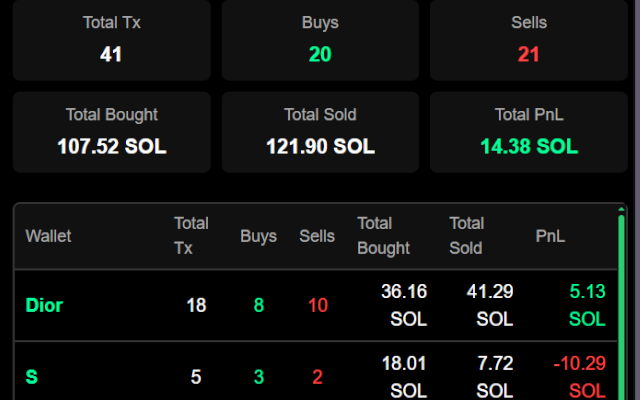Sort by the Buys column header

(x=258, y=236)
